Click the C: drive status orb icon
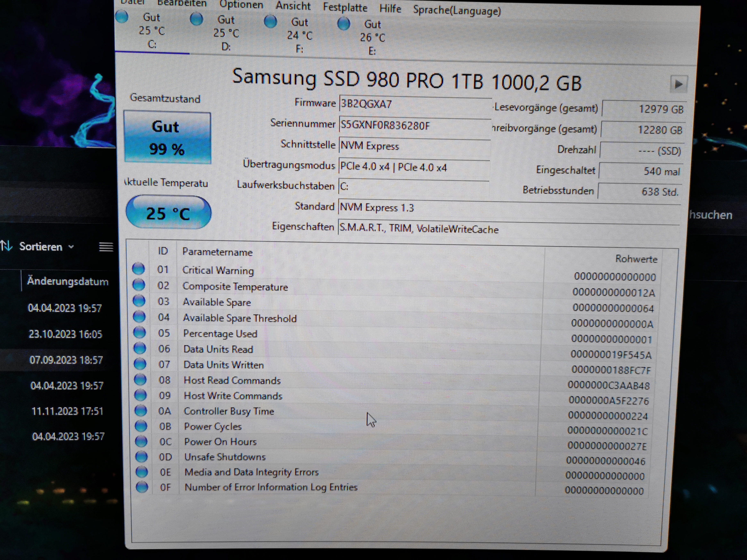 click(x=122, y=17)
